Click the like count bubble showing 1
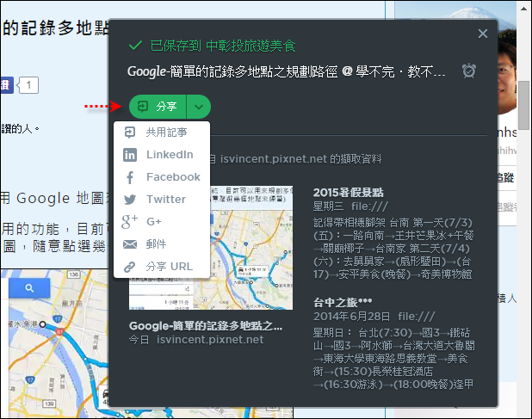 pos(28,85)
